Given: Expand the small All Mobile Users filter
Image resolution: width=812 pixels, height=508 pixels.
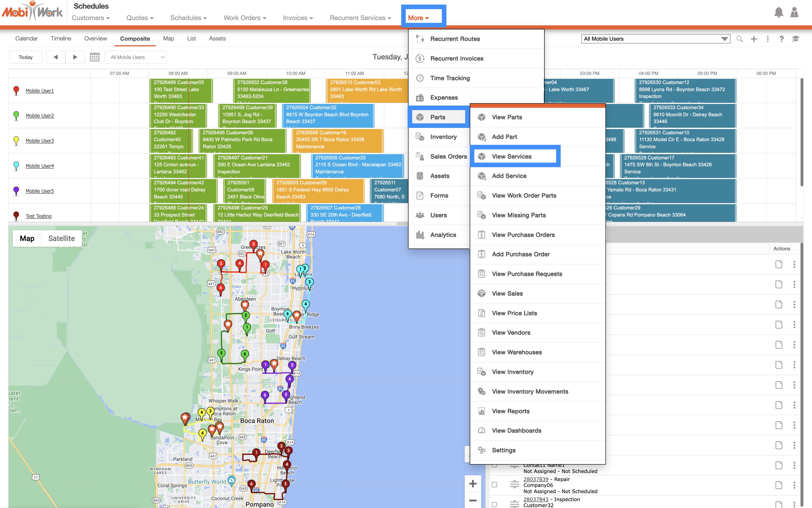Looking at the screenshot, I should pyautogui.click(x=135, y=57).
